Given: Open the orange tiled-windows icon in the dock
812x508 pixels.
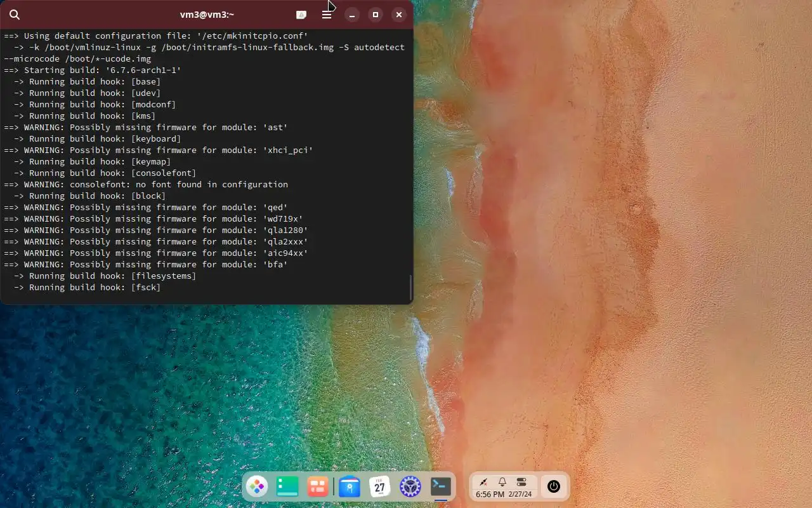Looking at the screenshot, I should tap(318, 487).
